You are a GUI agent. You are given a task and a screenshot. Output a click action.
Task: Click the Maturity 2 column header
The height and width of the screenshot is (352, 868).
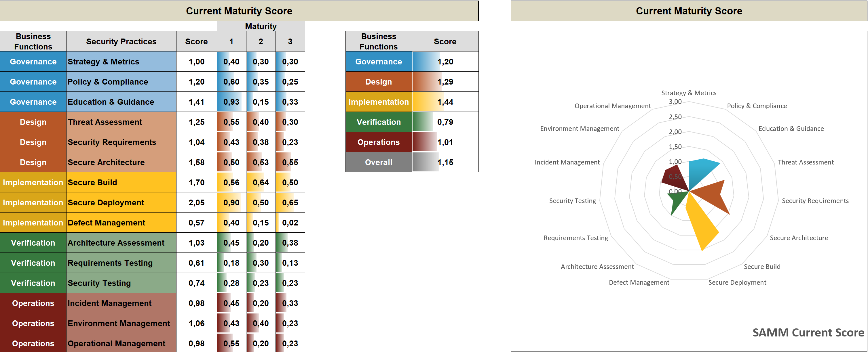(x=261, y=41)
